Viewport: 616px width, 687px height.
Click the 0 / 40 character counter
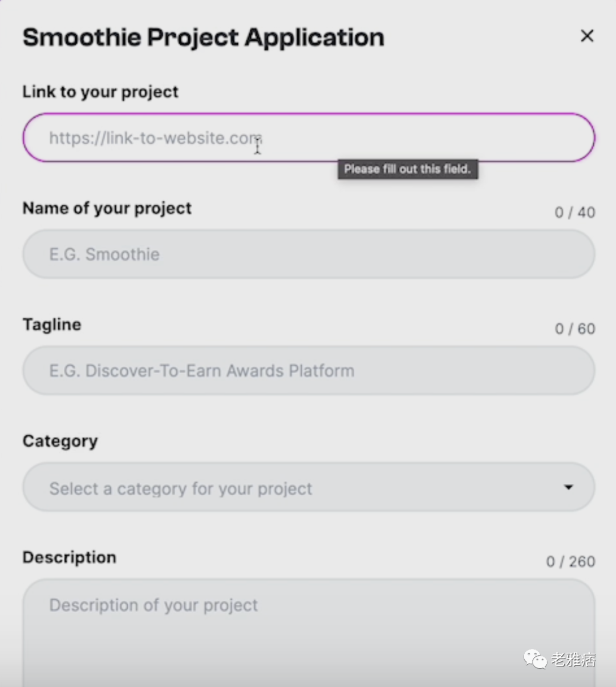pyautogui.click(x=574, y=212)
